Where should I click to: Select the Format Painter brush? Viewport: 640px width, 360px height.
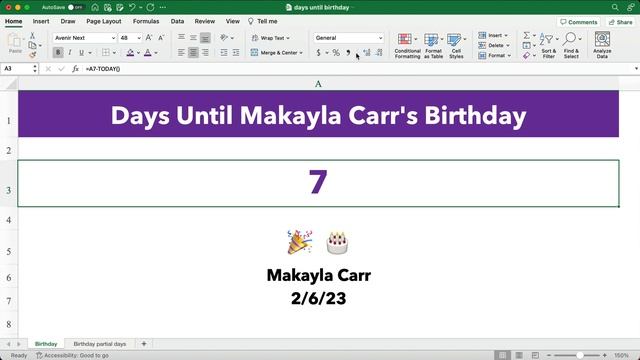point(33,54)
